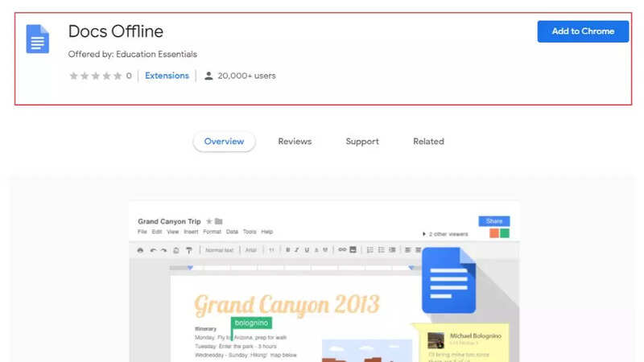Star the Grand Canyon Trip document
The height and width of the screenshot is (362, 644).
click(x=209, y=221)
